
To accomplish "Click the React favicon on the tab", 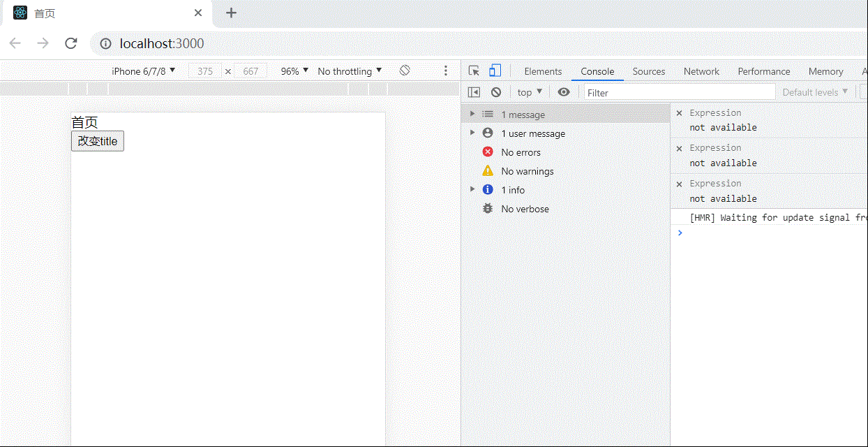I will [x=20, y=13].
